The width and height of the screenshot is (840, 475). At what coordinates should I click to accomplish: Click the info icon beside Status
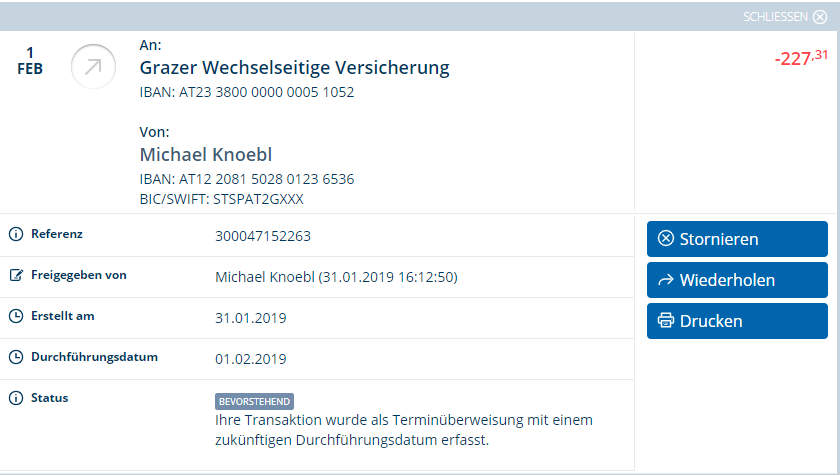pyautogui.click(x=16, y=398)
